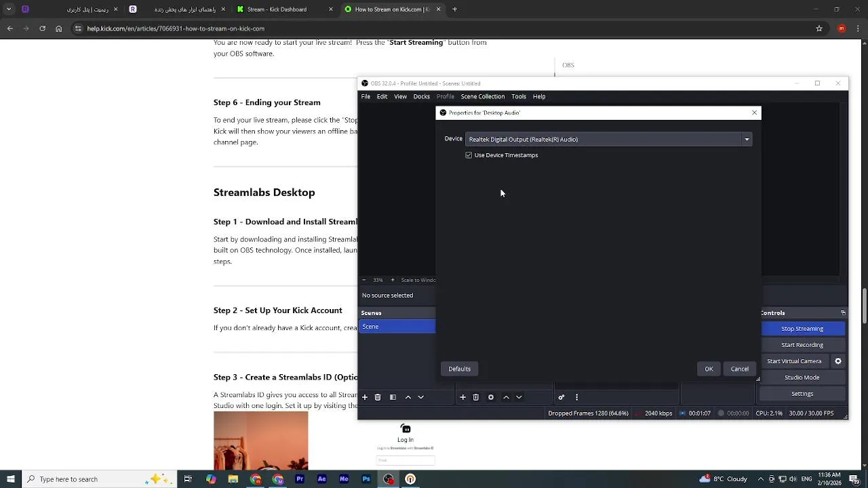868x488 pixels.
Task: Cancel the Desktop Audio properties dialog
Action: (x=740, y=369)
